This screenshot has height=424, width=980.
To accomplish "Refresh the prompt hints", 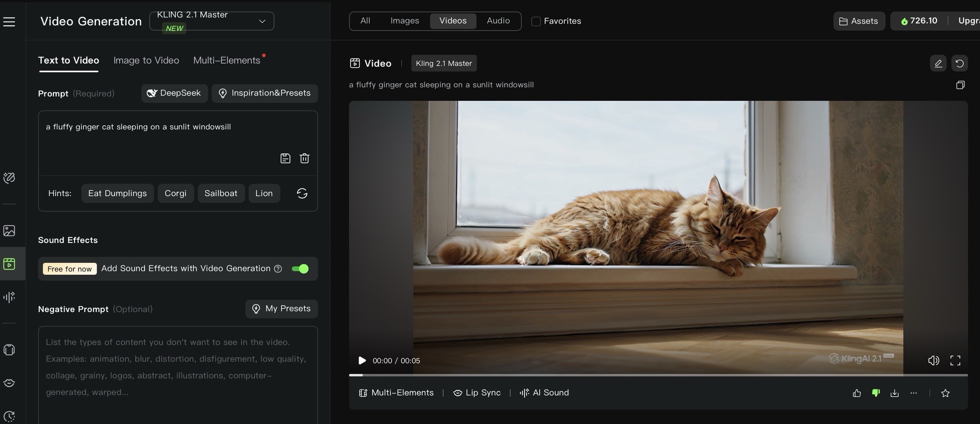I will coord(302,193).
